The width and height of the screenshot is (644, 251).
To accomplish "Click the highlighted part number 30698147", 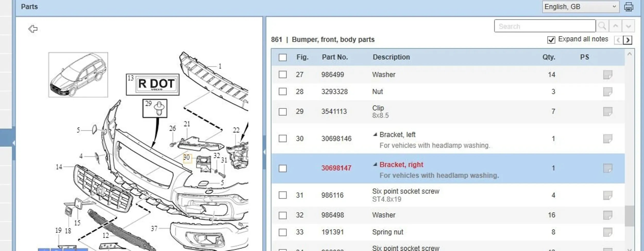I will [x=336, y=168].
